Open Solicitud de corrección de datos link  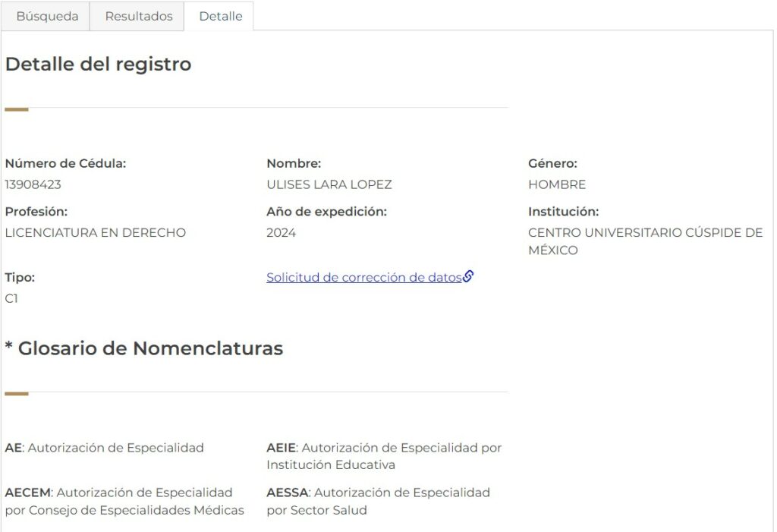click(363, 278)
